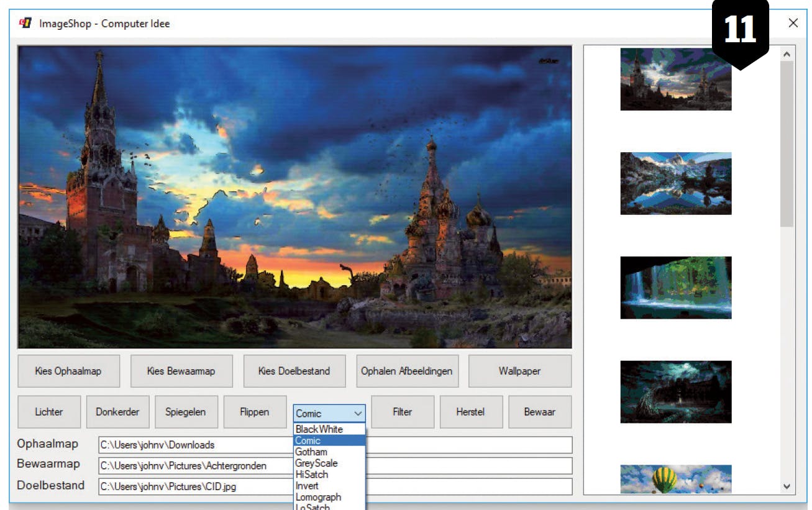Set the image as Wallpaper
812x510 pixels.
[x=521, y=370]
